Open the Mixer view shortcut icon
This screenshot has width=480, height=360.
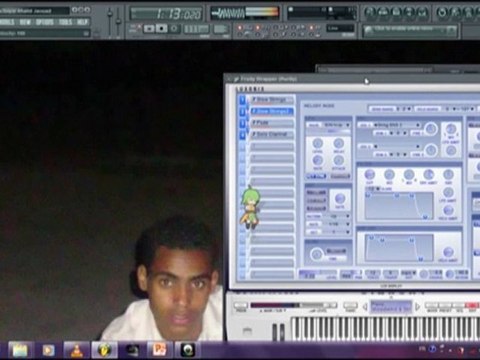point(422,13)
